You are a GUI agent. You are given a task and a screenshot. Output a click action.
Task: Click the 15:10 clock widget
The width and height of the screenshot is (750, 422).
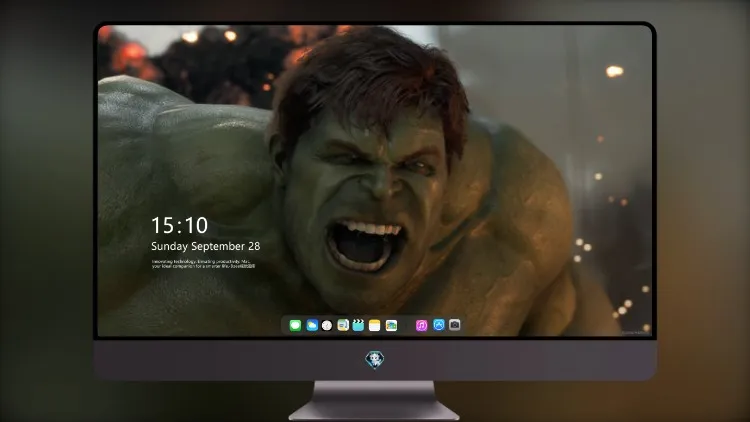(179, 225)
